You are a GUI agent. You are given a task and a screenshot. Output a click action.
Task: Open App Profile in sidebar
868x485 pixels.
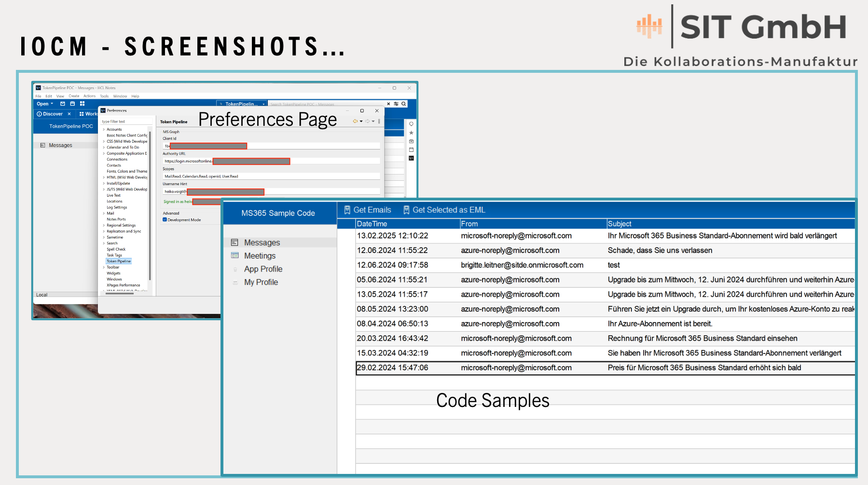coord(263,269)
